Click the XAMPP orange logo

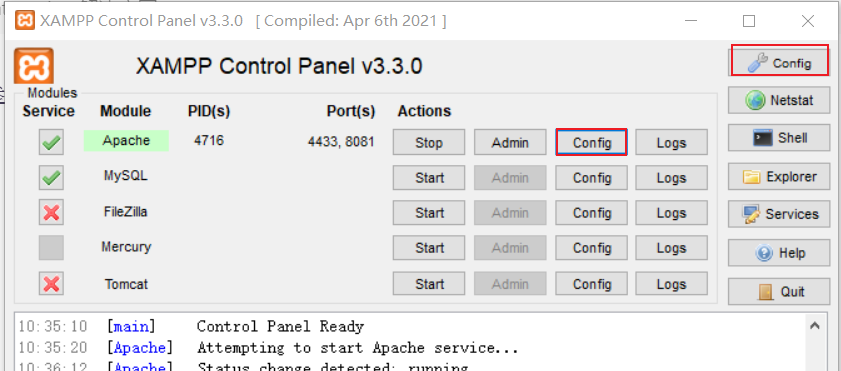[x=33, y=66]
